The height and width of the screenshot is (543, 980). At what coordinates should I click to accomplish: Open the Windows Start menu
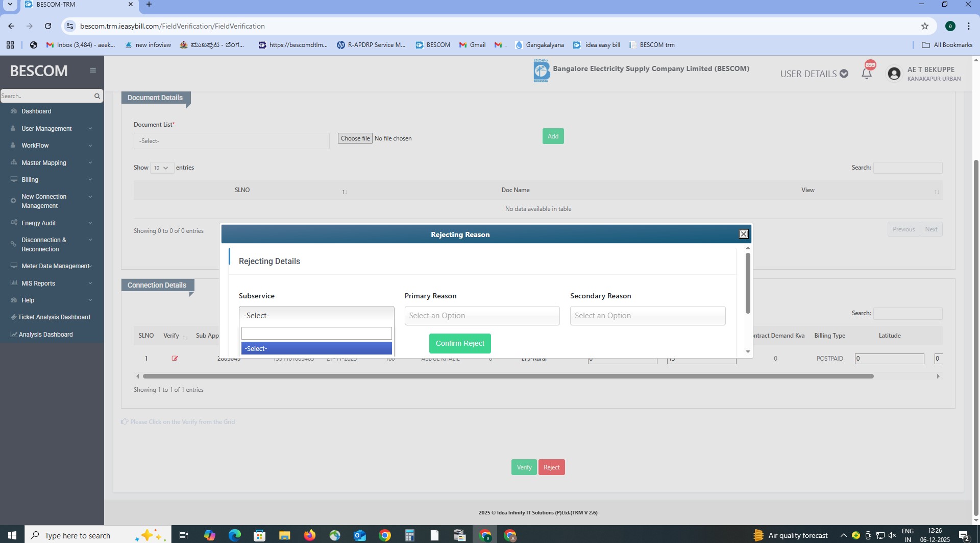click(x=12, y=535)
